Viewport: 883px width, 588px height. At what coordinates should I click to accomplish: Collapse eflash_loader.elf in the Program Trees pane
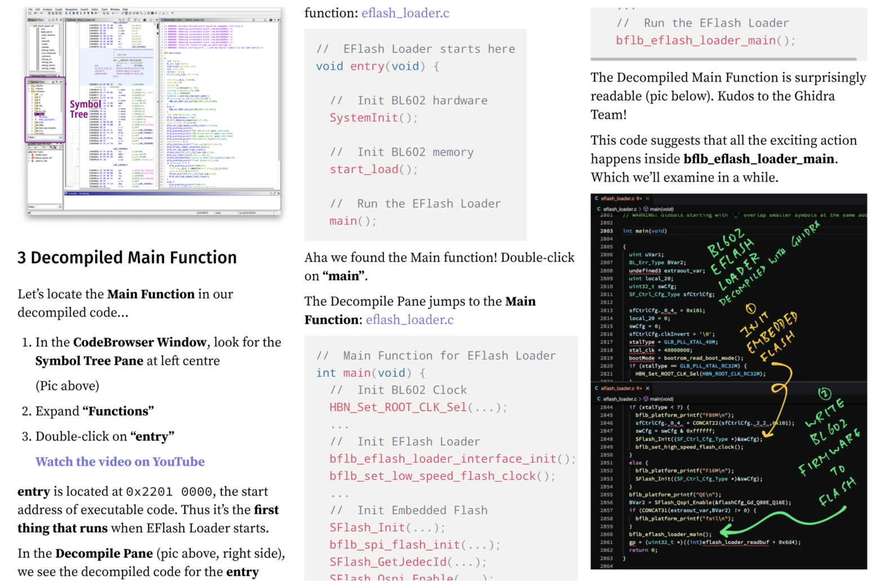tap(32, 26)
